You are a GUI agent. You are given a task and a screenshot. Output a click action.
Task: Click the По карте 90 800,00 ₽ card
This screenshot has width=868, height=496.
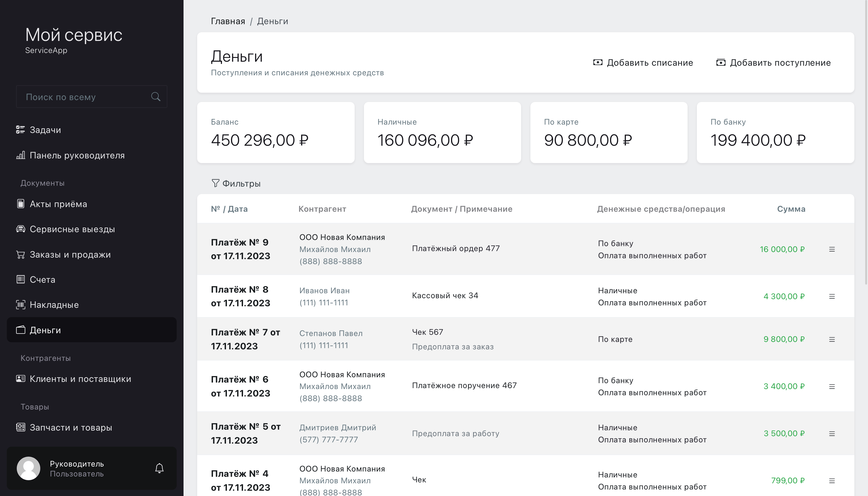point(609,132)
